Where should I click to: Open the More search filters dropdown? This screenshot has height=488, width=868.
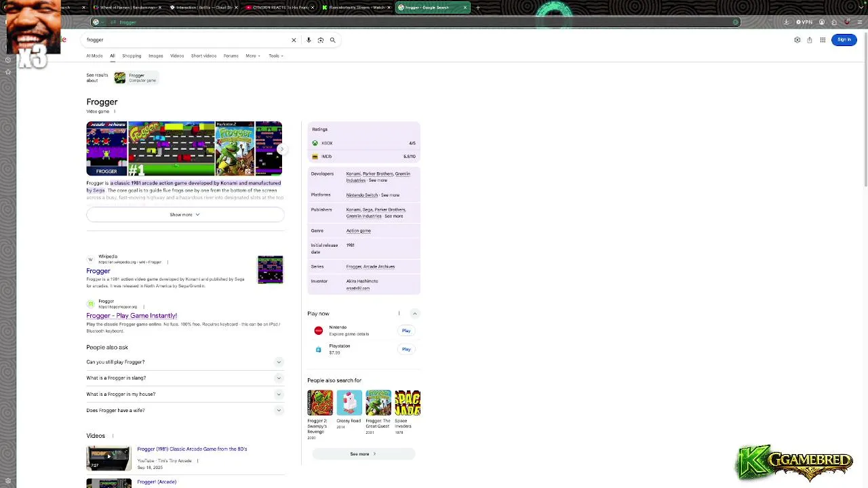click(252, 56)
